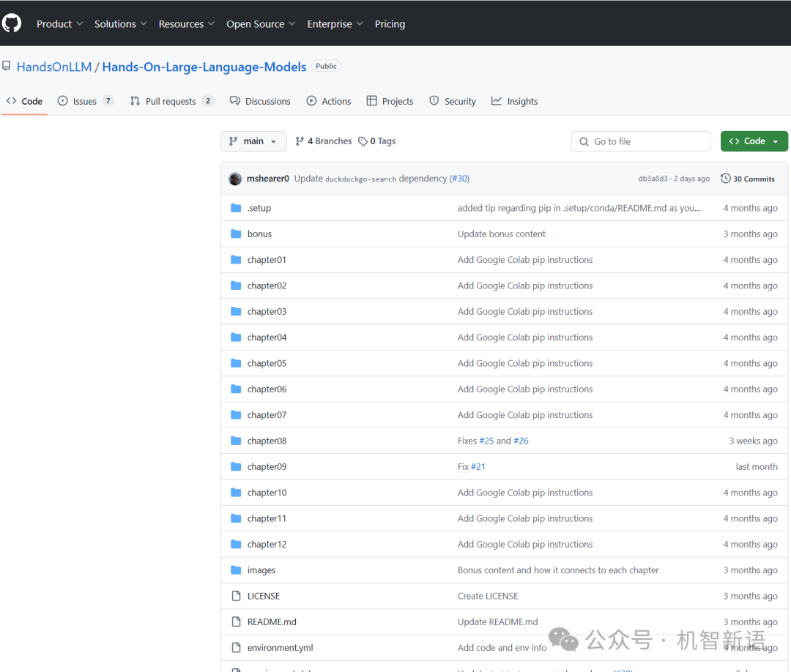Select the Code tab
Viewport: 791px width, 672px height.
point(24,101)
